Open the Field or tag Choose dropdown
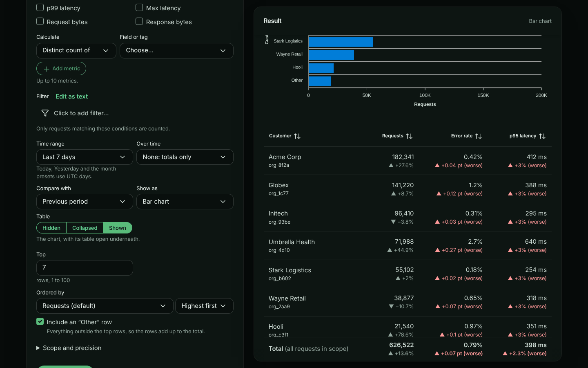 pos(176,51)
